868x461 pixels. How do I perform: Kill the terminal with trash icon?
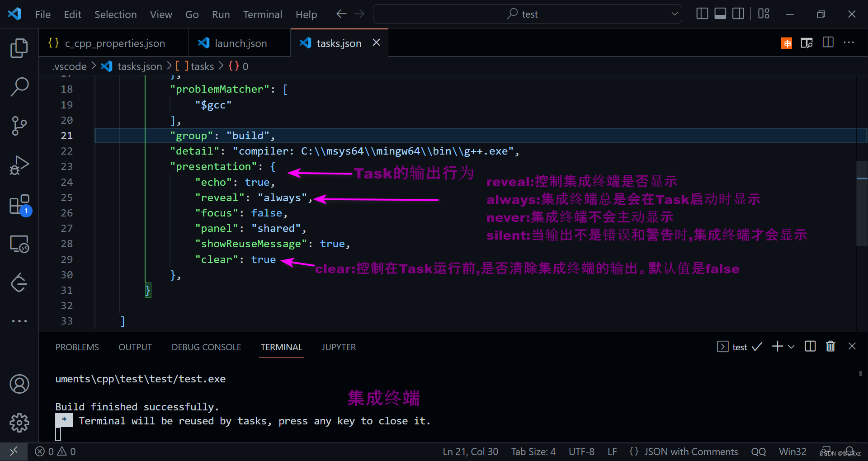click(x=830, y=346)
